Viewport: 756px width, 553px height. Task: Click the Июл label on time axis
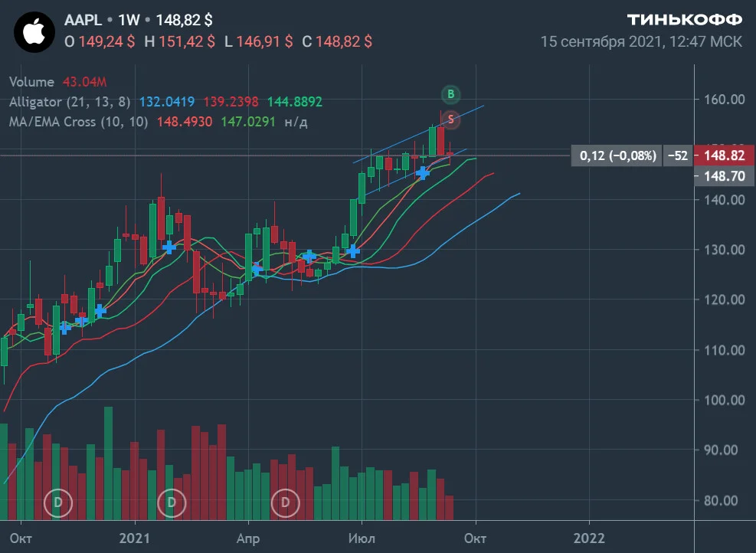(362, 538)
